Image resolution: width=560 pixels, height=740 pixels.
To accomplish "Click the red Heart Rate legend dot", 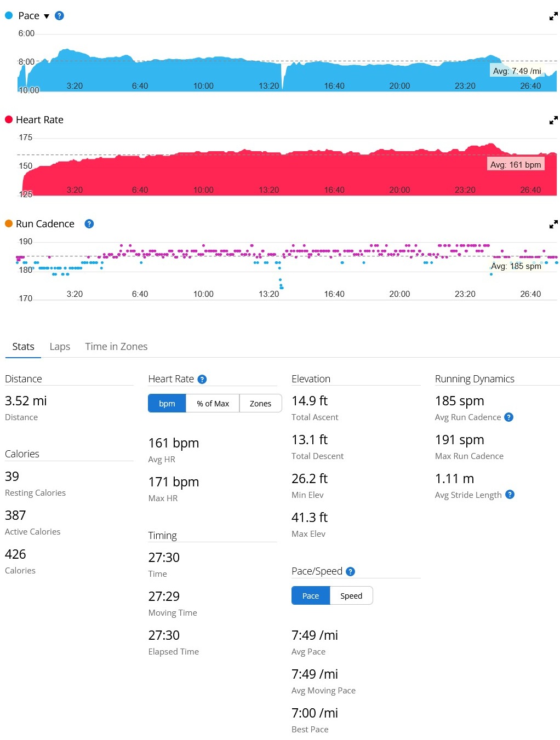I will click(9, 119).
